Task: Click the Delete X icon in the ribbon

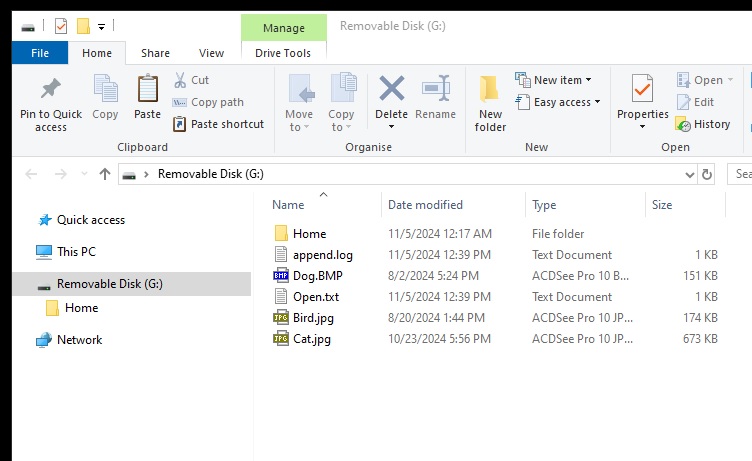Action: click(x=391, y=88)
